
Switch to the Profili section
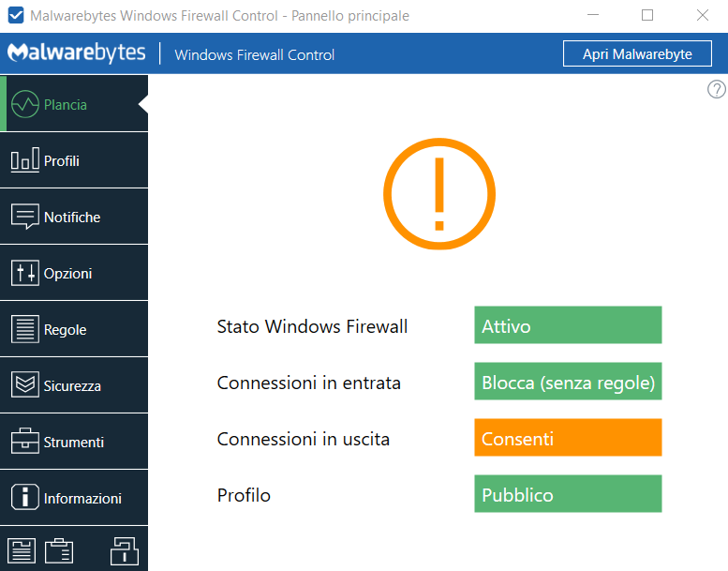[x=74, y=160]
